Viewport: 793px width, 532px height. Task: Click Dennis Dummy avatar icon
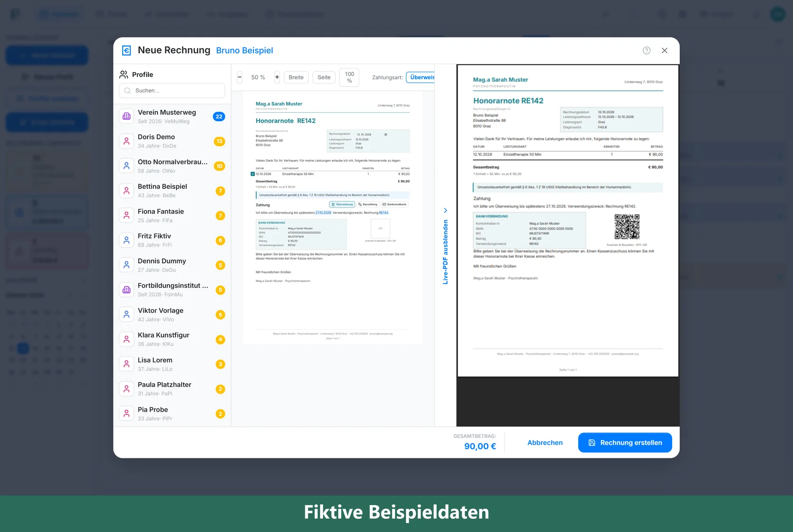127,265
